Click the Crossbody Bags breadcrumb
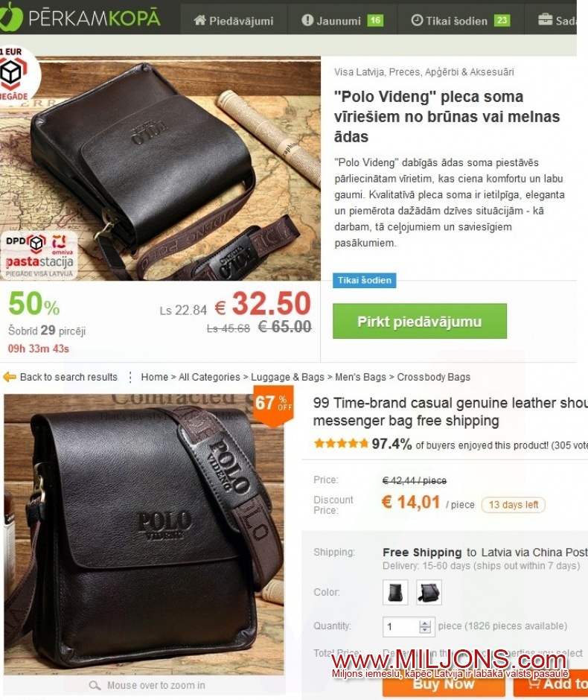Screen dimensions: 588x700 [x=434, y=378]
